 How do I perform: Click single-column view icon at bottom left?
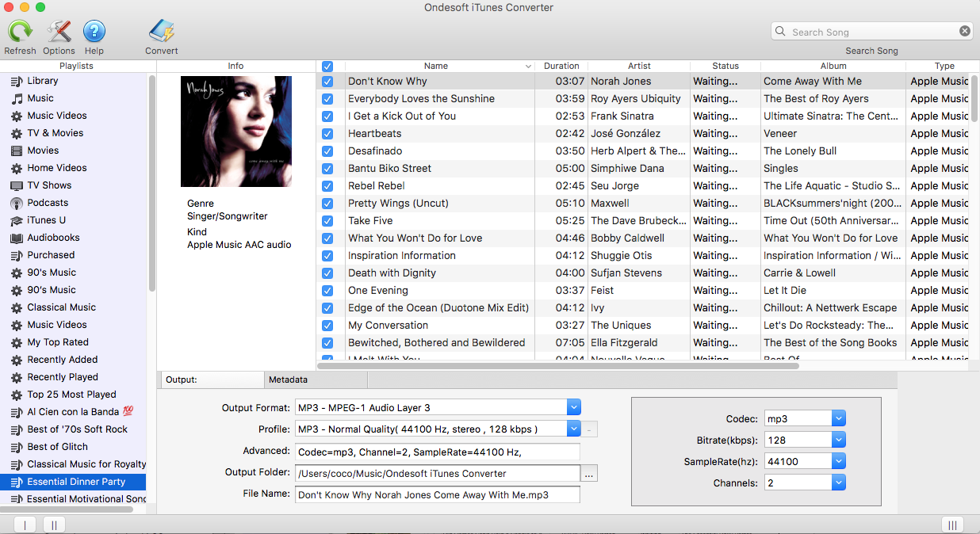click(x=25, y=524)
